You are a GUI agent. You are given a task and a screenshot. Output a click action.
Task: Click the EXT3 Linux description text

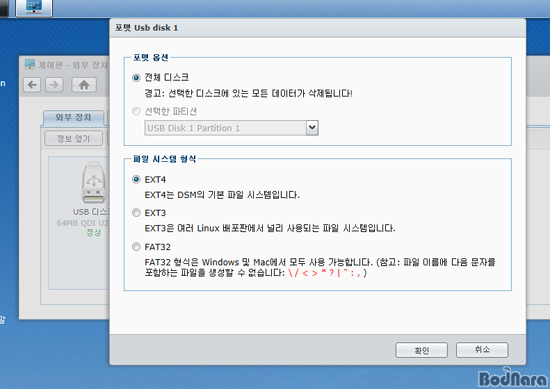tap(270, 228)
